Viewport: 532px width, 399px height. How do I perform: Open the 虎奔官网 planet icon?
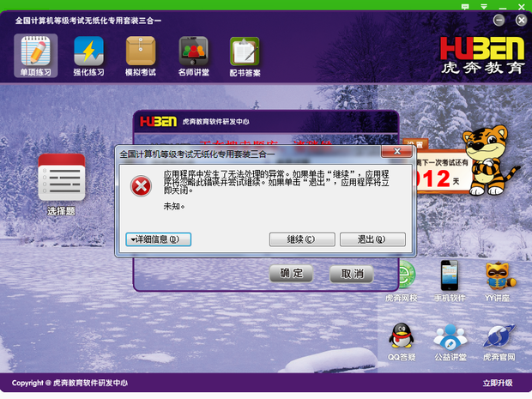(499, 342)
